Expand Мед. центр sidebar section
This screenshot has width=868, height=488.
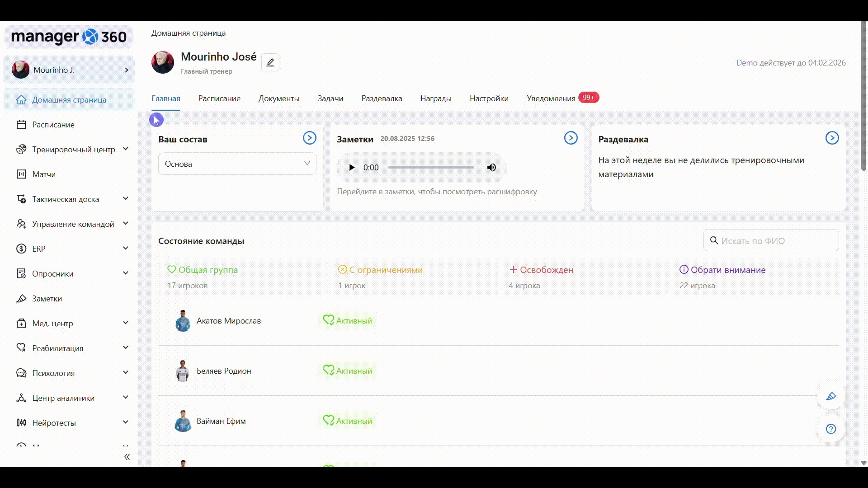(126, 323)
